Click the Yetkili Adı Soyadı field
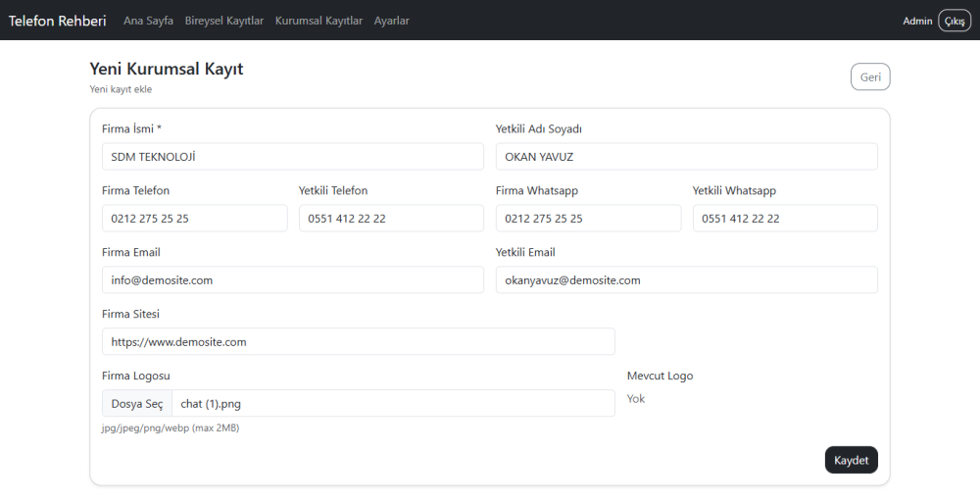The image size is (980, 503). pos(686,157)
